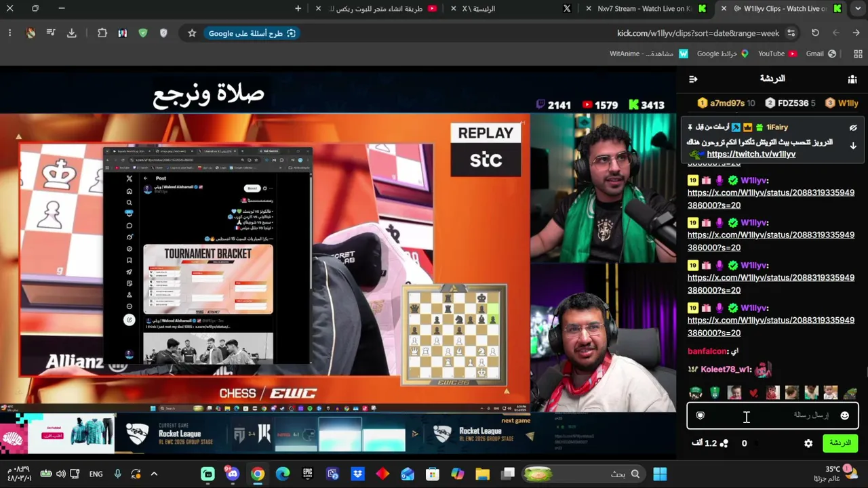This screenshot has height=488, width=868.
Task: Open the last visible W1llyv x.com status link
Action: [x=771, y=326]
